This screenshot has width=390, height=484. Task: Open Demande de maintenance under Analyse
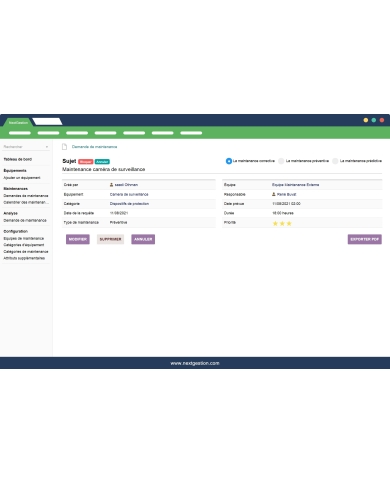pos(25,220)
